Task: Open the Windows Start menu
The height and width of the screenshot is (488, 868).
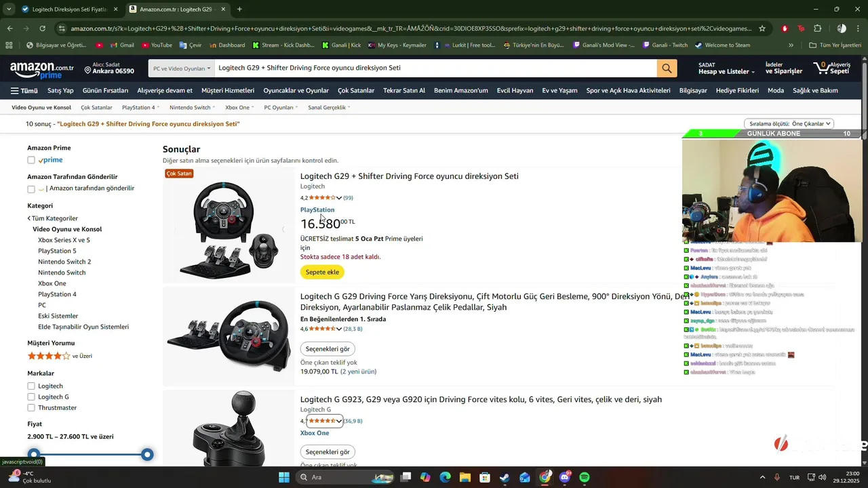Action: [284, 477]
